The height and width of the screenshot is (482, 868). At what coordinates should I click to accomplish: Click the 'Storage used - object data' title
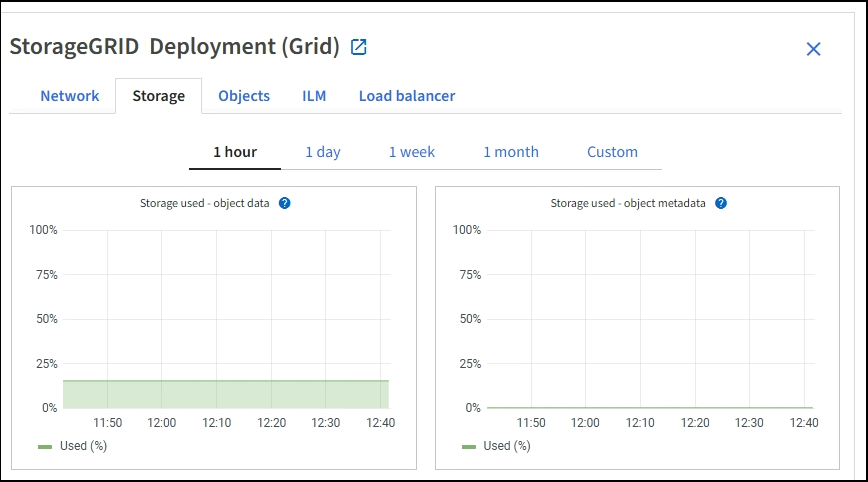[204, 203]
